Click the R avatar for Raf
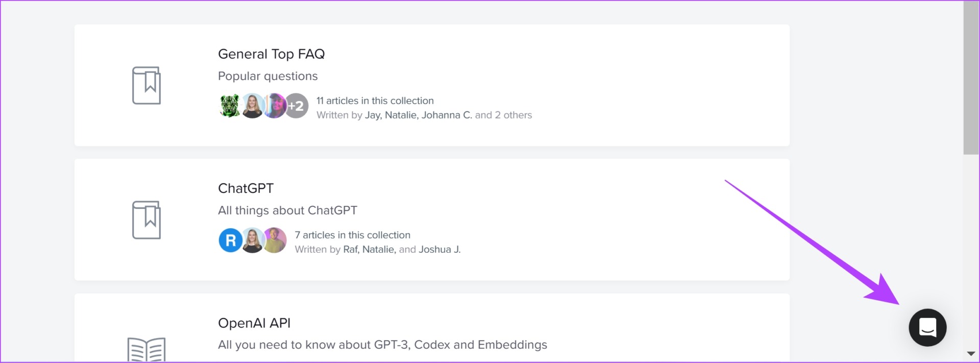The image size is (980, 363). pos(231,240)
